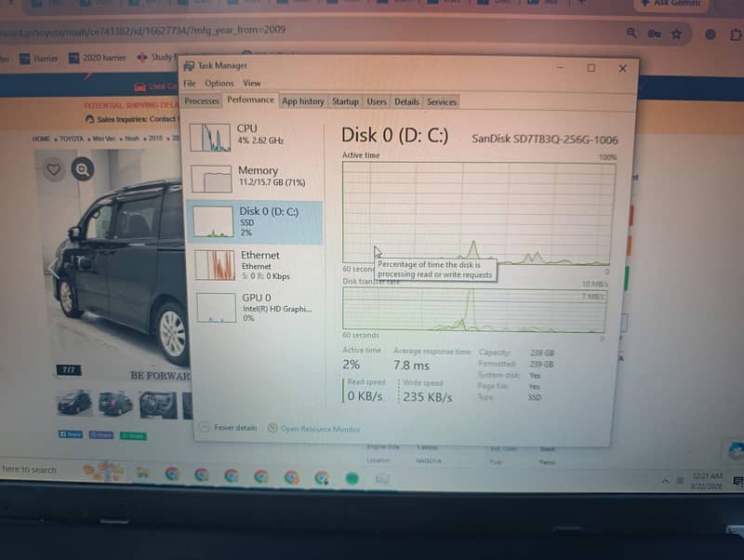Click the taskbar search box

tap(30, 470)
